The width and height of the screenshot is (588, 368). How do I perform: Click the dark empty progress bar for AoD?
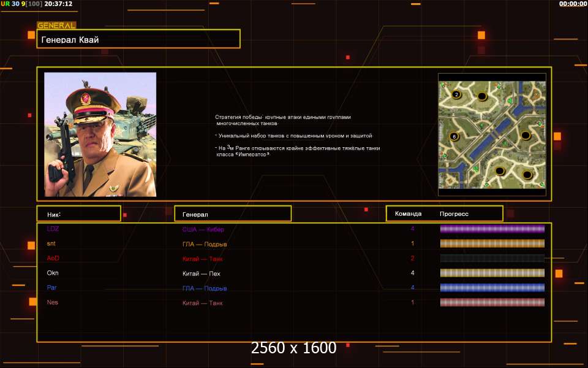click(492, 258)
